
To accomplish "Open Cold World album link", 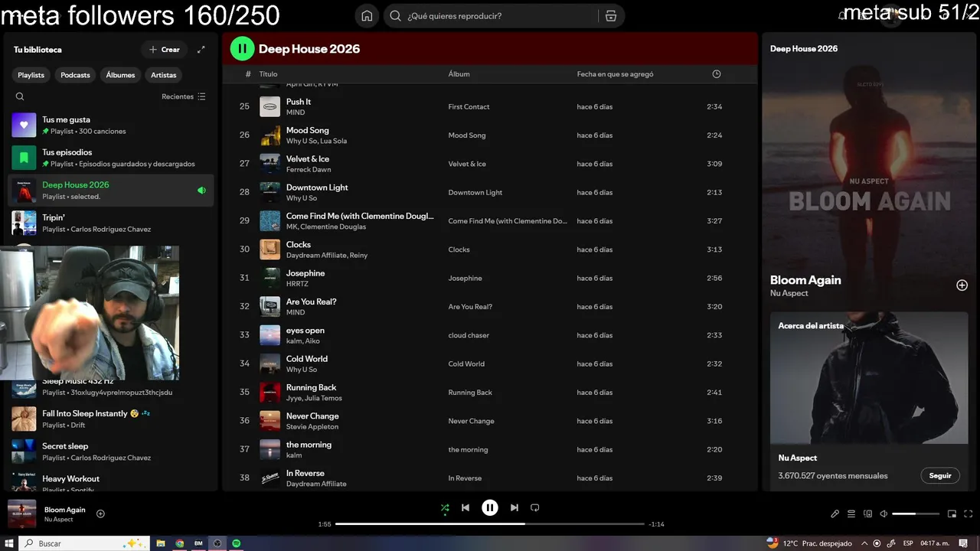I will point(466,364).
